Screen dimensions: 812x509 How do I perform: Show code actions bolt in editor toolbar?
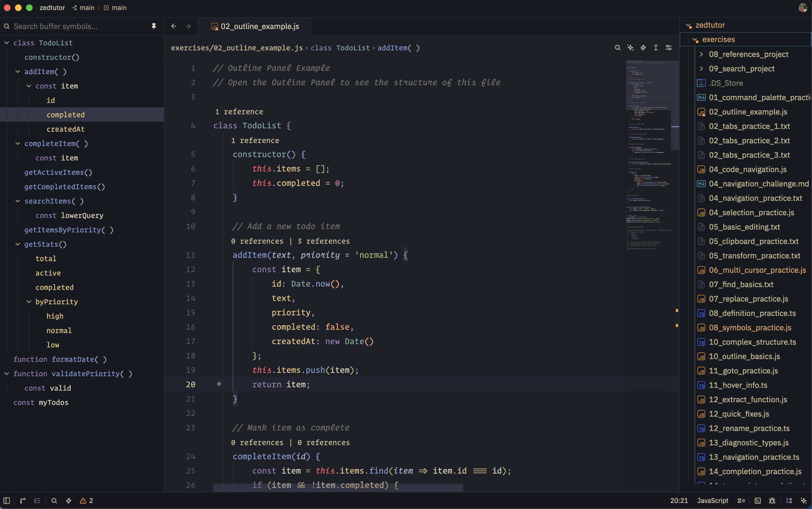tap(643, 48)
